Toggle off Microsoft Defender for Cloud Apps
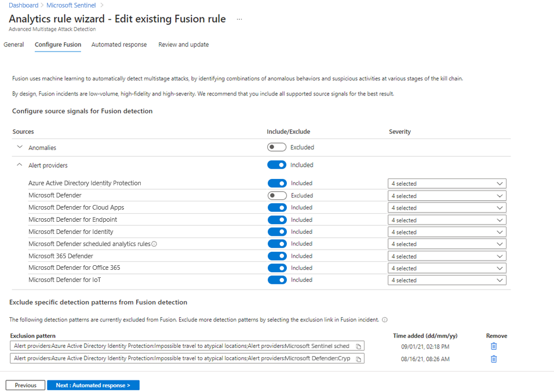Image resolution: width=554 pixels, height=392 pixels. (x=277, y=207)
